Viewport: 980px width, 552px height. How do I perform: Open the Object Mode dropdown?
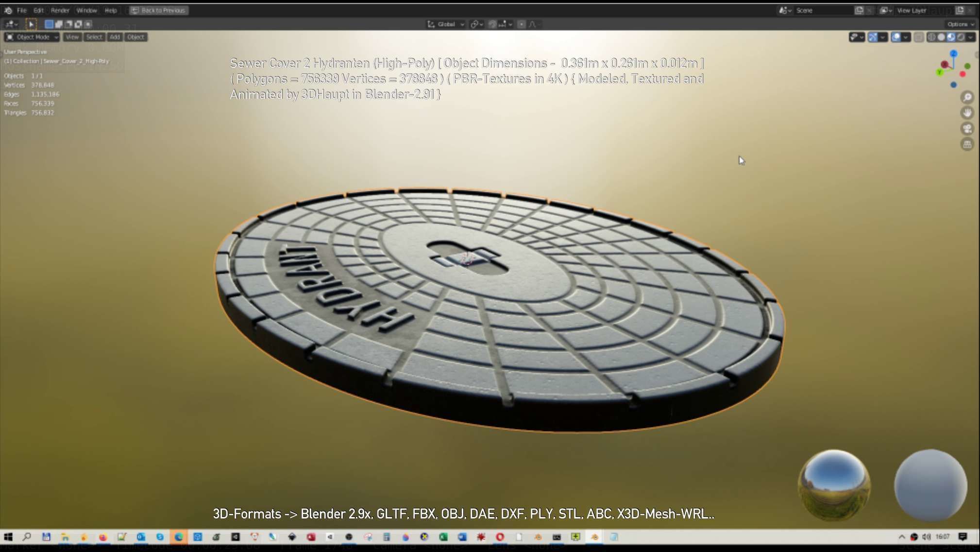(32, 37)
